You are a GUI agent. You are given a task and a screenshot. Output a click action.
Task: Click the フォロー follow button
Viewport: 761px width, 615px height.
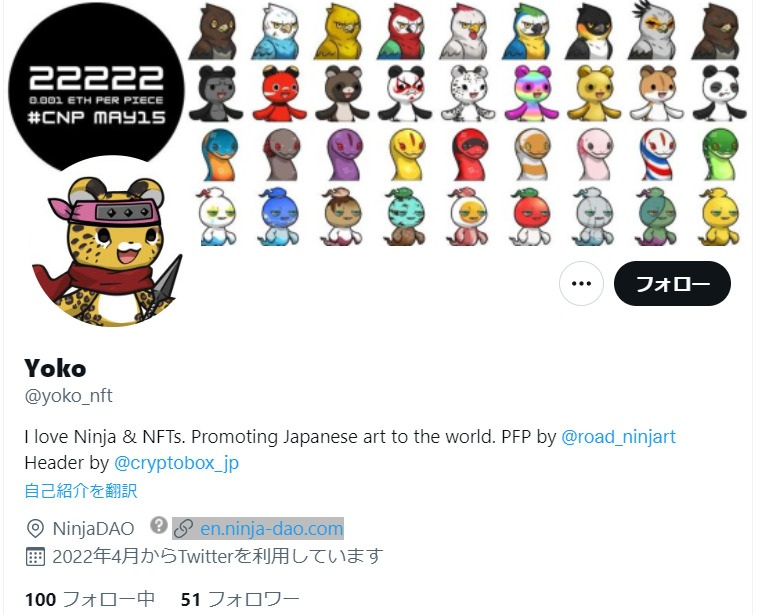point(672,283)
